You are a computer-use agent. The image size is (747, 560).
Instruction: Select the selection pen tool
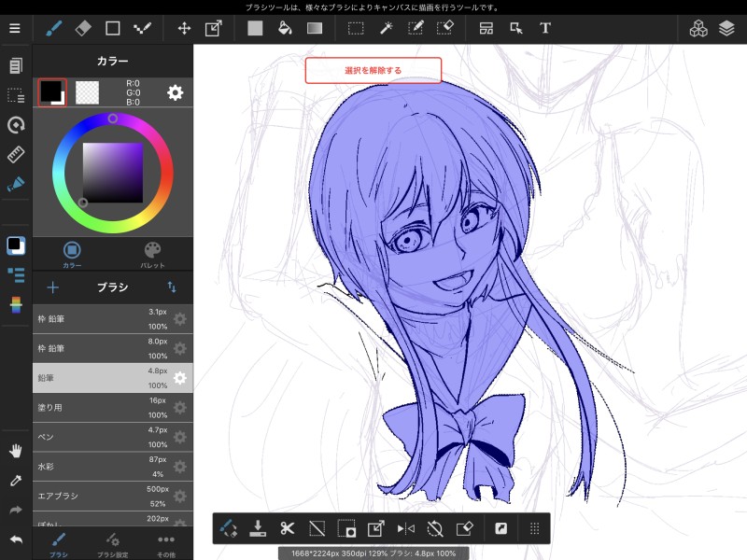coord(416,28)
